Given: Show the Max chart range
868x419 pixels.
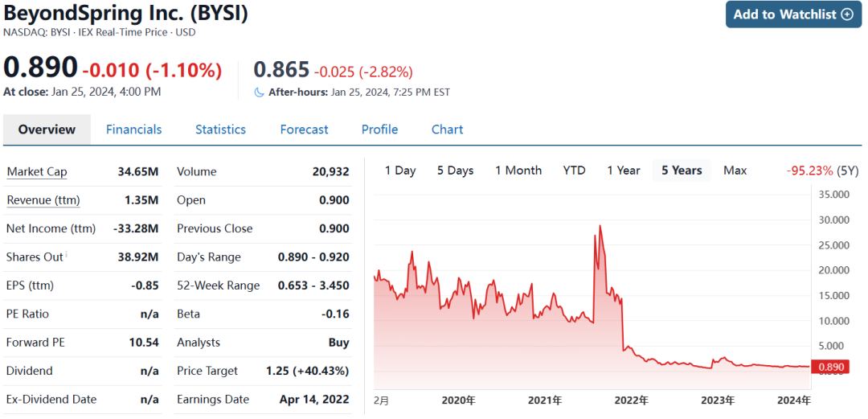Looking at the screenshot, I should coord(735,170).
